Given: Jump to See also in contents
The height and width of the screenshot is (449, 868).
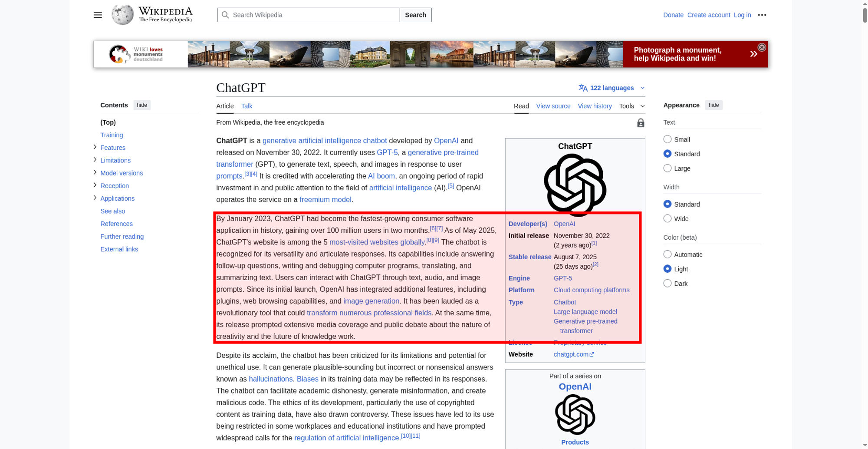Looking at the screenshot, I should [112, 211].
